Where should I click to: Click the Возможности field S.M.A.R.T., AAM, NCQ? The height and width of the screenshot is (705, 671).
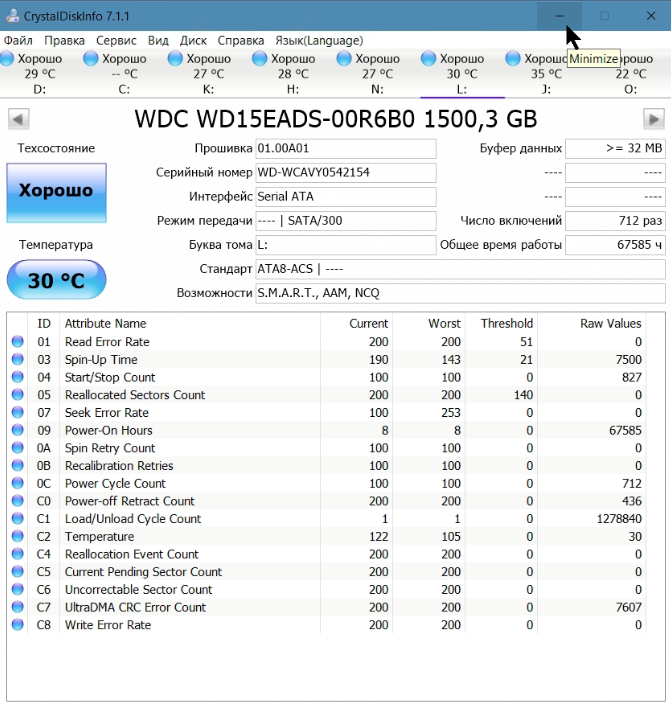tap(461, 293)
